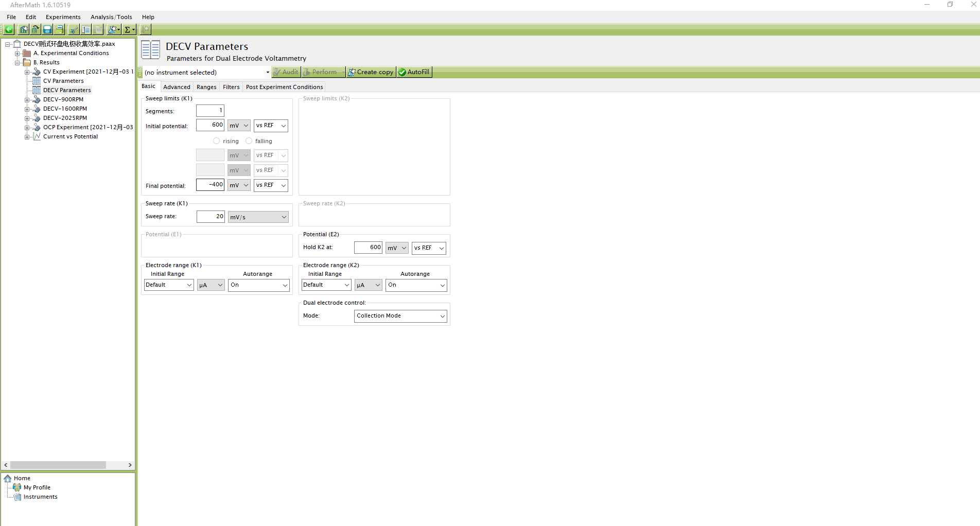Click the AutoFill button
Image resolution: width=980 pixels, height=526 pixels.
(x=414, y=72)
